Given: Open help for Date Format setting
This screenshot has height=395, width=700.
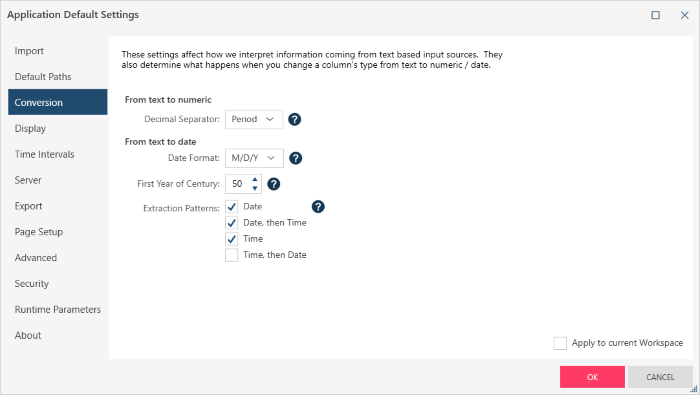Looking at the screenshot, I should [296, 158].
